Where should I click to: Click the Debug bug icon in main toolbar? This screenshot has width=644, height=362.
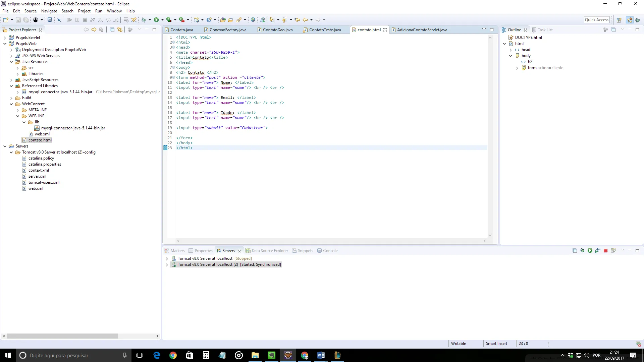(144, 20)
